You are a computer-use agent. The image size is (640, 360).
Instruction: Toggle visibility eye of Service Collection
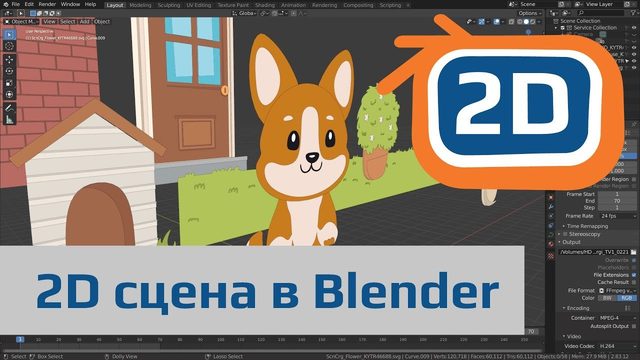click(x=634, y=28)
